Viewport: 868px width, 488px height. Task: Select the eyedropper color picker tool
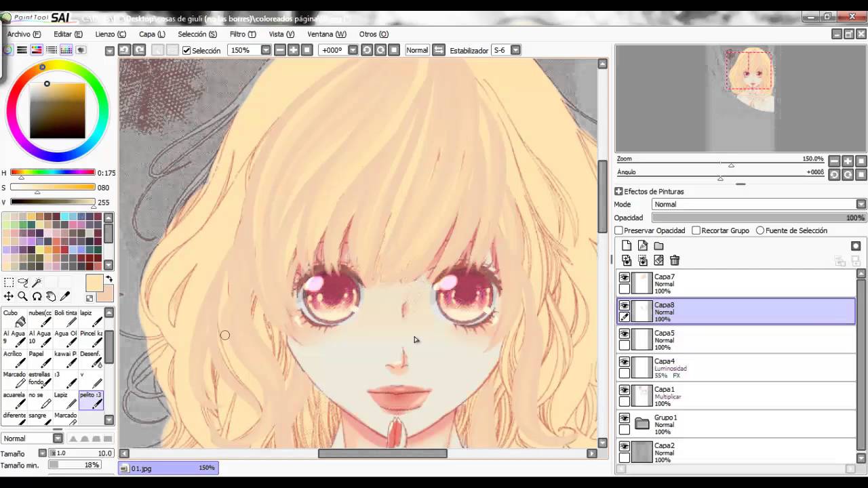pyautogui.click(x=65, y=296)
